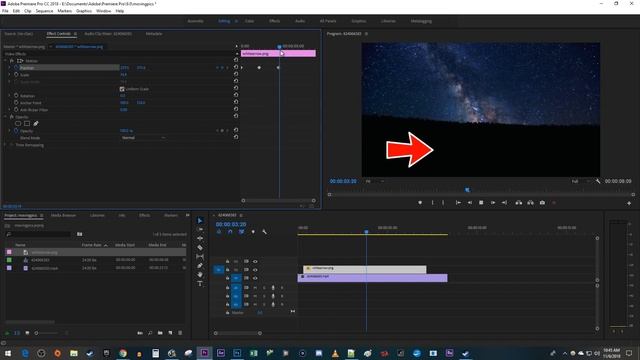The height and width of the screenshot is (360, 640).
Task: Toggle Scale animation stopwatch
Action: tap(16, 74)
